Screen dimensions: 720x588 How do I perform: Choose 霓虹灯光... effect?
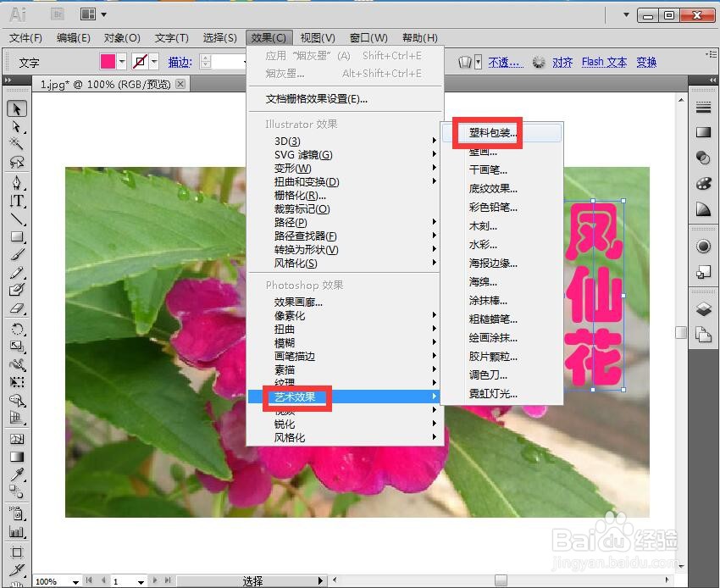coord(502,393)
